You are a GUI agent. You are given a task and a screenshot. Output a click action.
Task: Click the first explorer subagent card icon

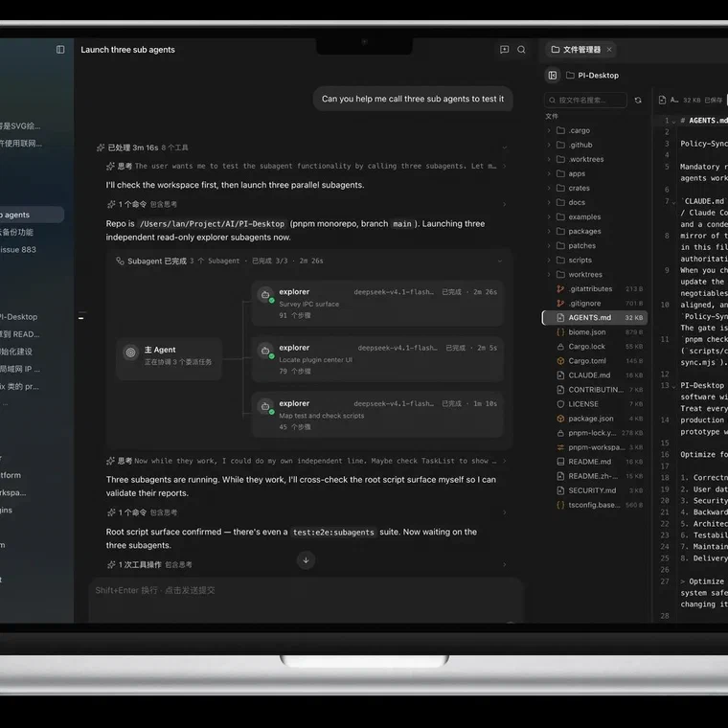click(x=265, y=295)
